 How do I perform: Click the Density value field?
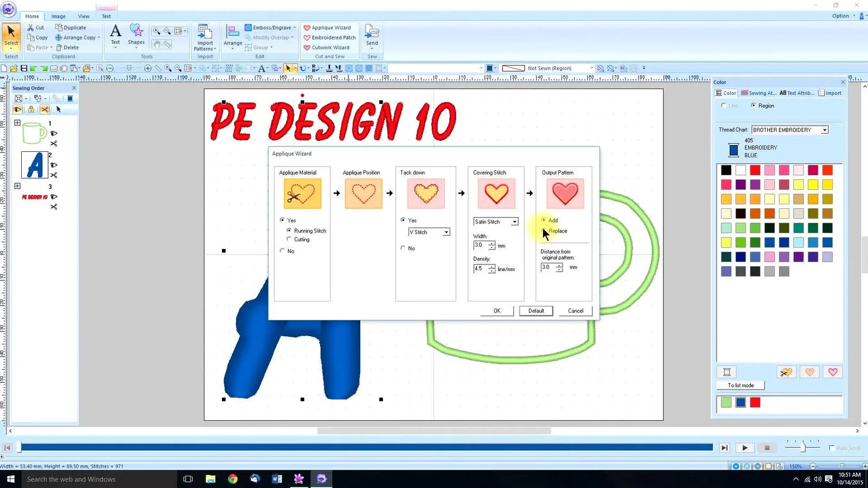pyautogui.click(x=480, y=268)
